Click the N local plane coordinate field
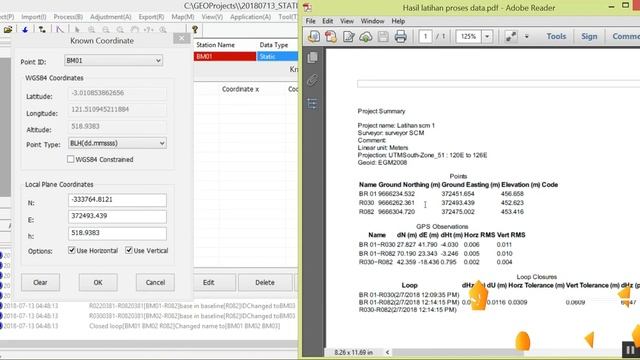This screenshot has height=360, width=640. (117, 200)
